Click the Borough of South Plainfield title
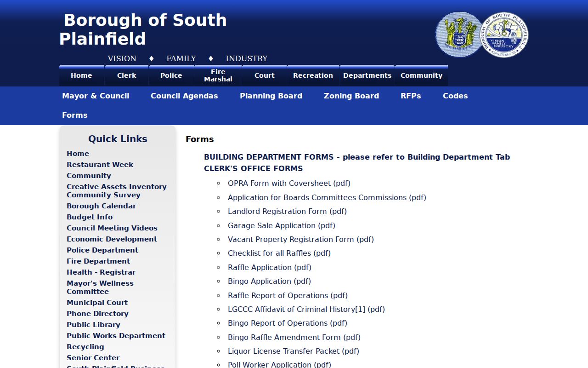 [143, 29]
